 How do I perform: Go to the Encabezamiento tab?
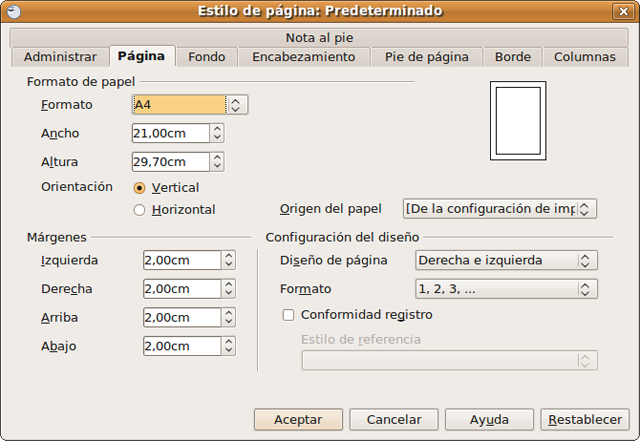coord(303,57)
